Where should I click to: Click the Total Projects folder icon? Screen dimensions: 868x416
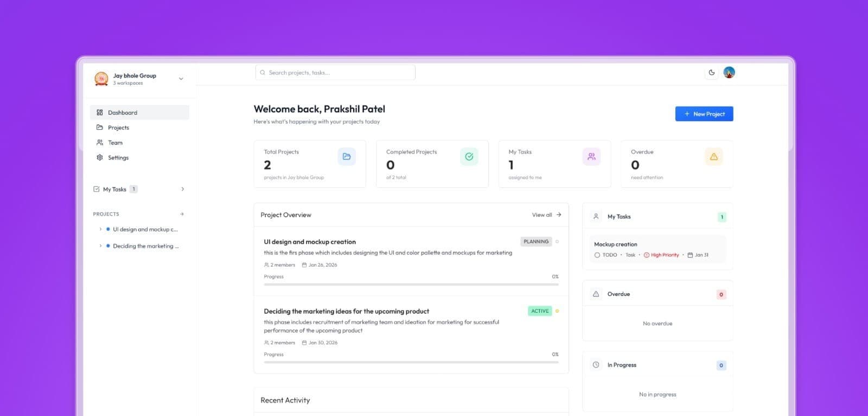(x=347, y=156)
